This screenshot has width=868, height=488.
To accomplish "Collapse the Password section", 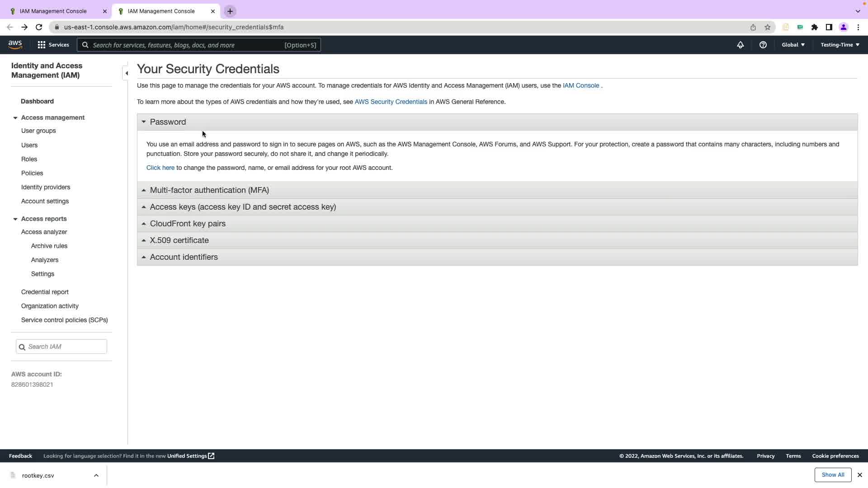I will [168, 122].
